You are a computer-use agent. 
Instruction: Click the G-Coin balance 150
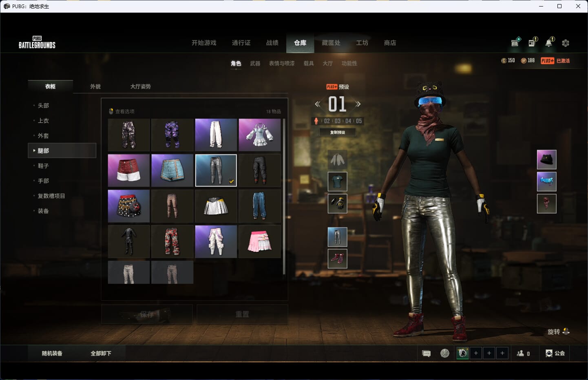click(508, 60)
